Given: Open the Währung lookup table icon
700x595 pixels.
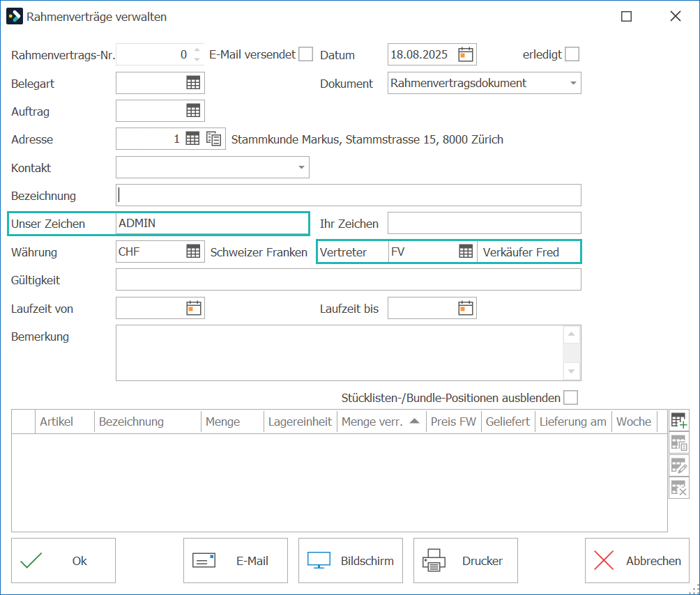Looking at the screenshot, I should [x=193, y=252].
